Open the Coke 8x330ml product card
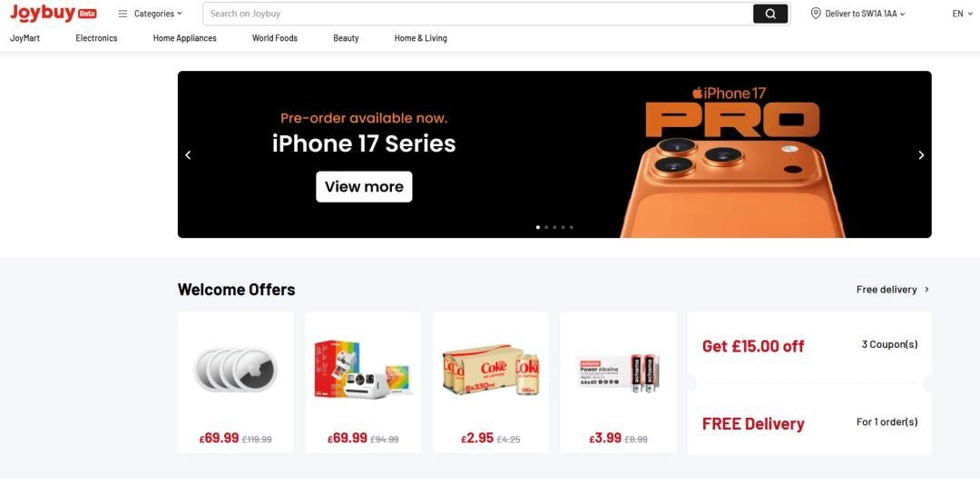Image resolution: width=980 pixels, height=494 pixels. [491, 382]
